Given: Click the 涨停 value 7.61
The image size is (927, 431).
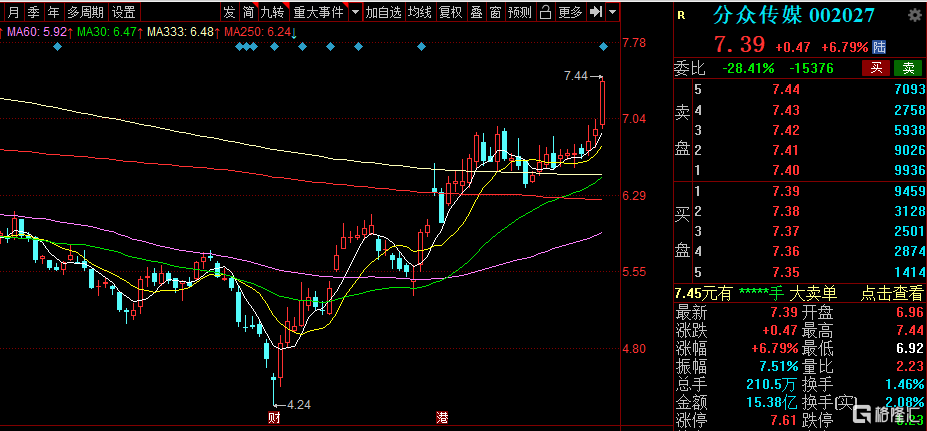Looking at the screenshot, I should pos(786,421).
